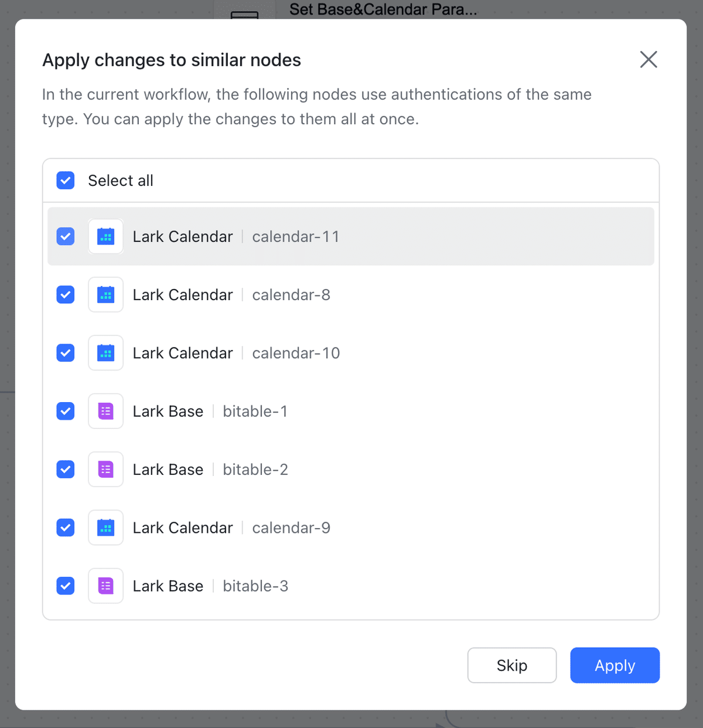Viewport: 703px width, 728px height.
Task: Click the Lark Base icon for bitable-2
Action: [x=105, y=469]
